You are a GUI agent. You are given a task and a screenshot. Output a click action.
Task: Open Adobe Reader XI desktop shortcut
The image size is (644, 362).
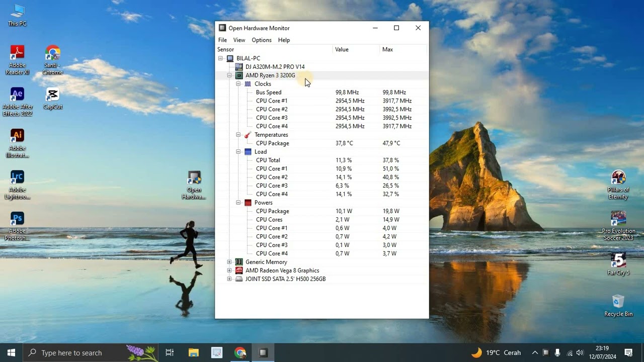click(17, 60)
